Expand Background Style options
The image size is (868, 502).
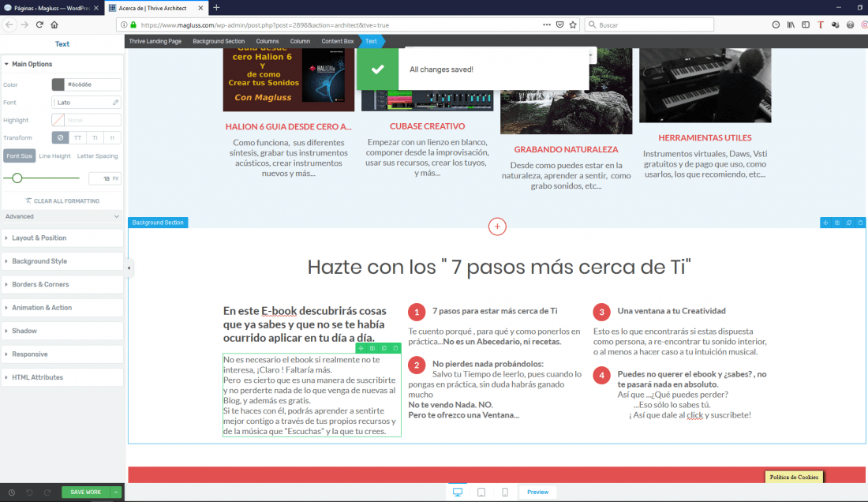click(62, 261)
